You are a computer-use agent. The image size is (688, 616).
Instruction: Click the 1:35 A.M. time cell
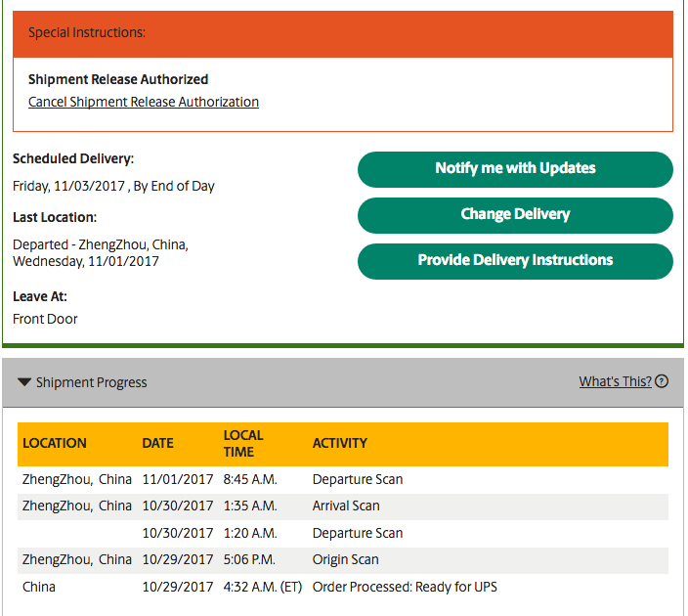(x=250, y=506)
